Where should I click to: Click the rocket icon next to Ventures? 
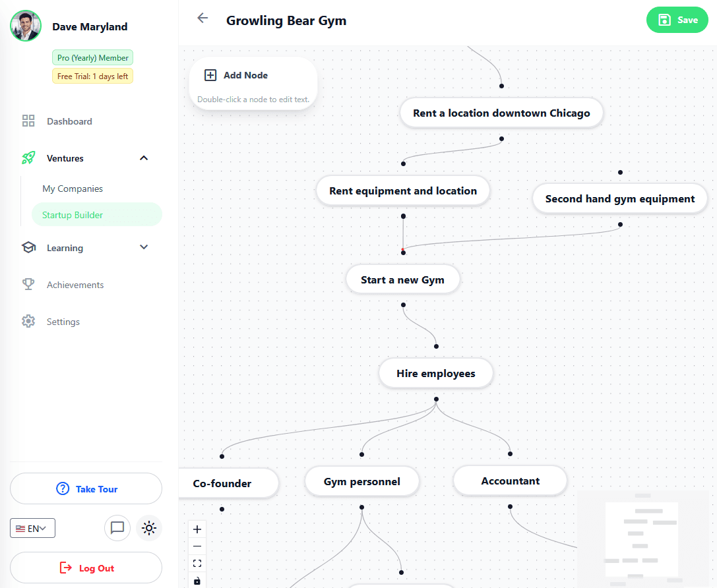(28, 158)
